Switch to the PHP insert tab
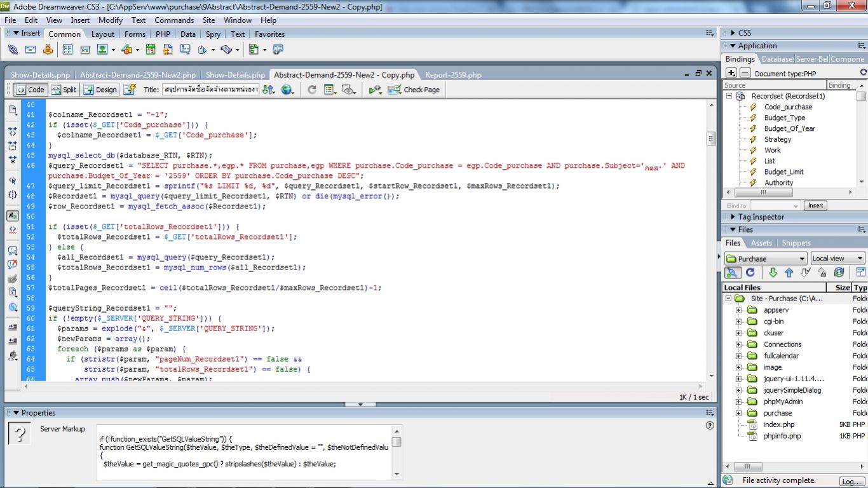Viewport: 868px width, 488px height. tap(163, 34)
